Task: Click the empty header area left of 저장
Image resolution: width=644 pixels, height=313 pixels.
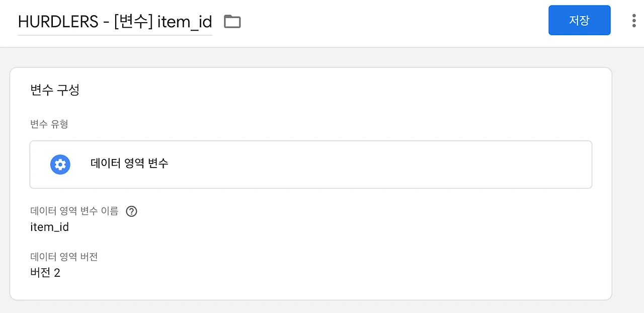Action: [x=392, y=22]
